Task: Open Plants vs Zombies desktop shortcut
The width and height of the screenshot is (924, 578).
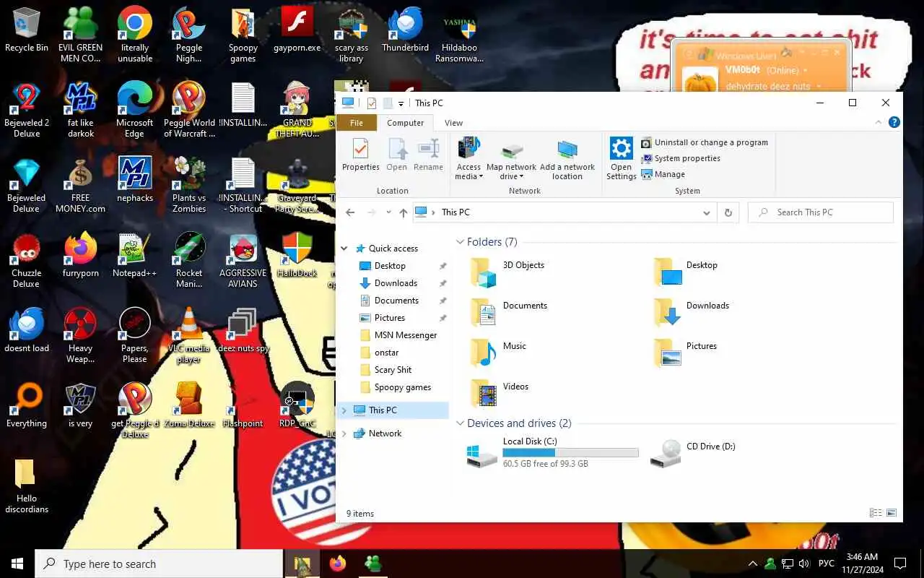Action: (x=189, y=185)
